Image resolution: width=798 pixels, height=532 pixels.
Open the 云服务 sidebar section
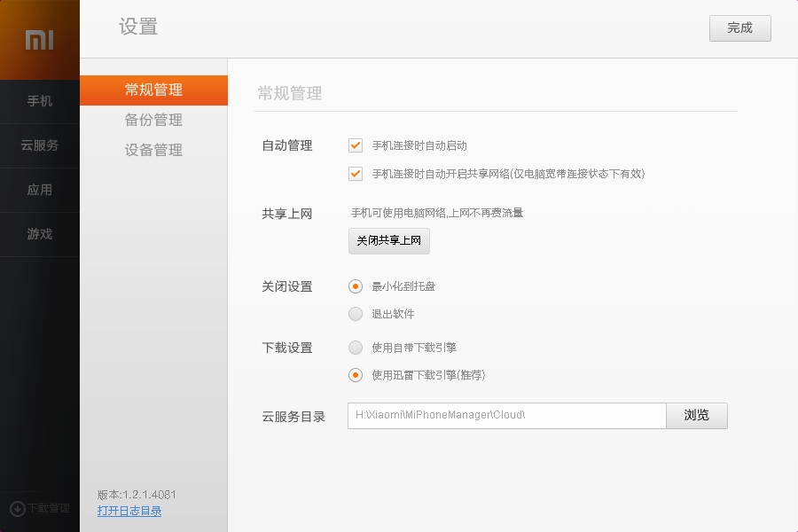(x=39, y=145)
